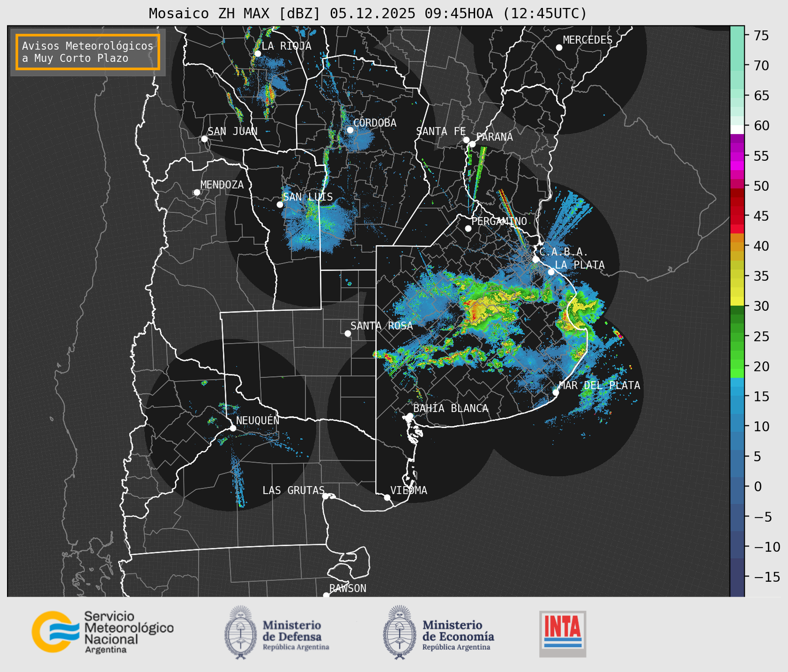The height and width of the screenshot is (672, 788).
Task: Click the −5 colorbar scale label
Action: pos(762,516)
